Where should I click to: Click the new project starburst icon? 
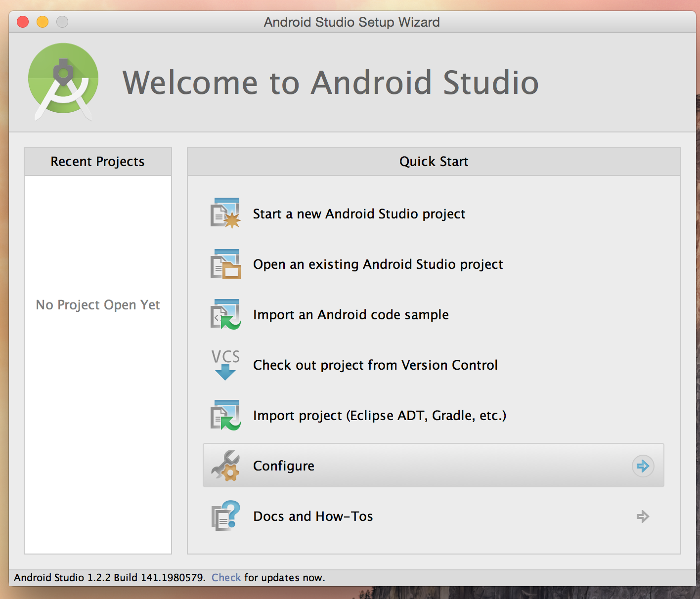tap(225, 214)
